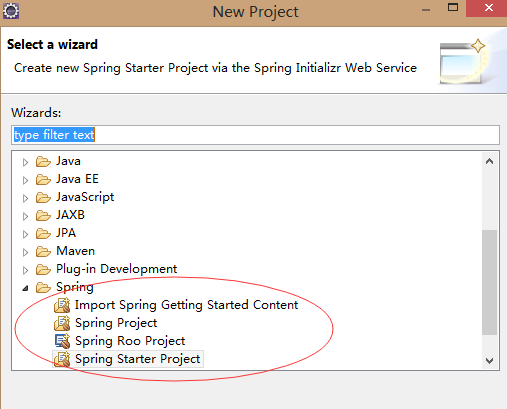This screenshot has width=507, height=409.
Task: Click the type filter text field
Action: (x=255, y=135)
